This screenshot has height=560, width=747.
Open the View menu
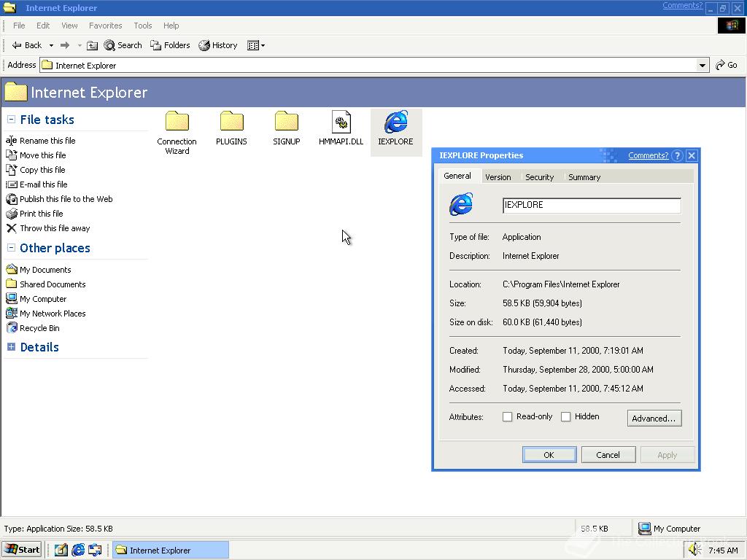[69, 26]
